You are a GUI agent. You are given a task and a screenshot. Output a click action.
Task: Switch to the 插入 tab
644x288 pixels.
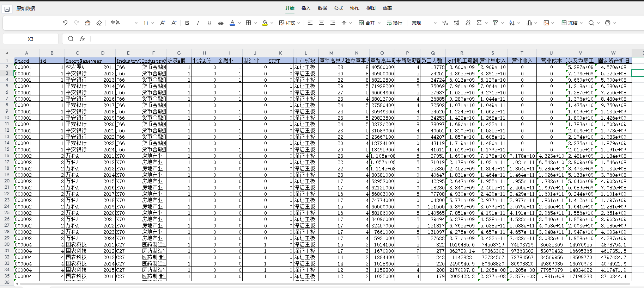click(306, 8)
